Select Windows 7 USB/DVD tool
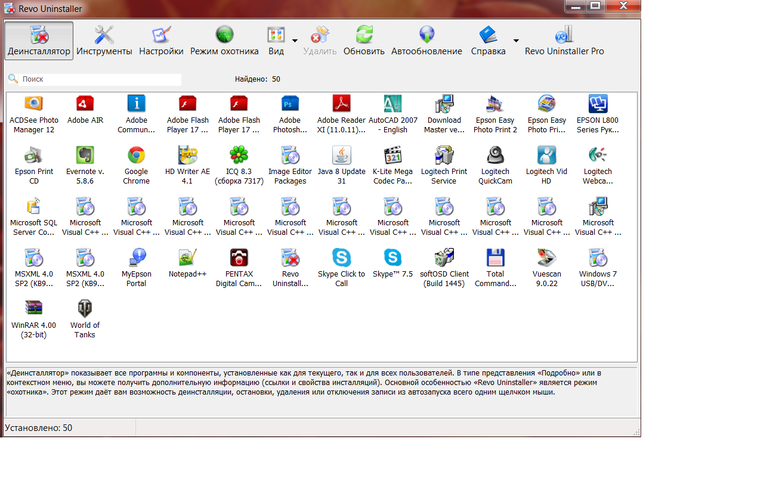This screenshot has width=770, height=481. pyautogui.click(x=598, y=269)
